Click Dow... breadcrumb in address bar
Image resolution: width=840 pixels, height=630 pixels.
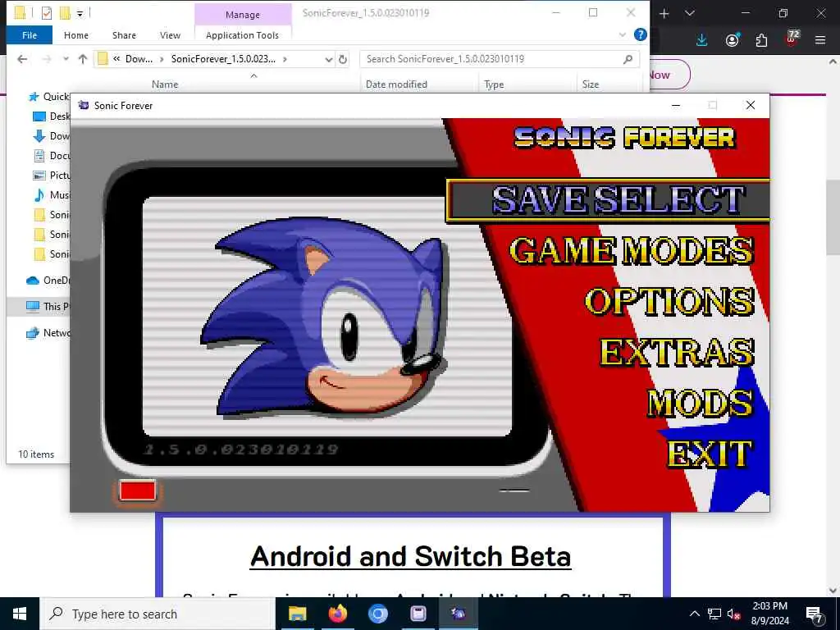coord(138,59)
